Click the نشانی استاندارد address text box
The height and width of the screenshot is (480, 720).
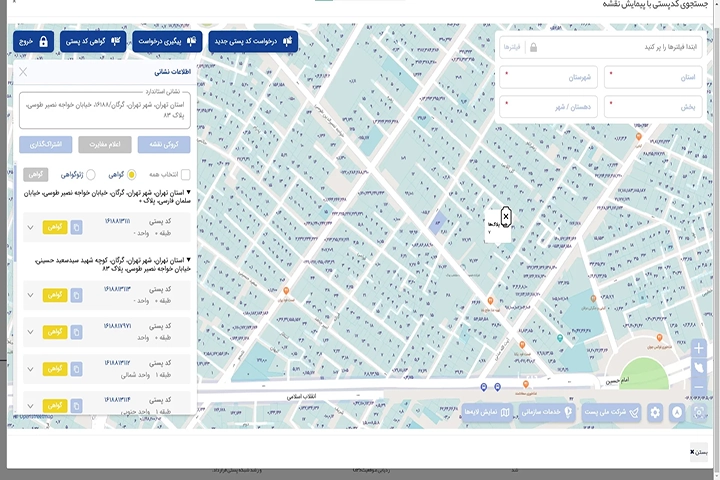click(105, 110)
